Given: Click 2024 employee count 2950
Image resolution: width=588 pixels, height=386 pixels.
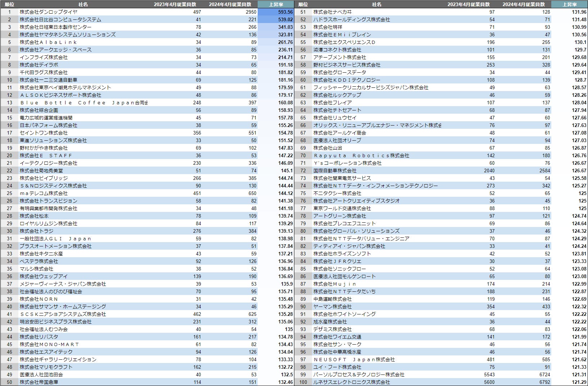Looking at the screenshot, I should pos(251,12).
